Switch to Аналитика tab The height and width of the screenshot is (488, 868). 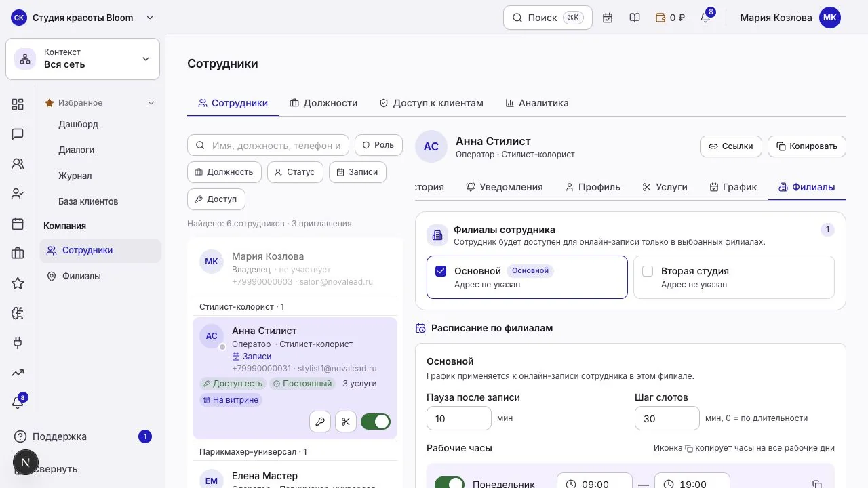coord(537,103)
